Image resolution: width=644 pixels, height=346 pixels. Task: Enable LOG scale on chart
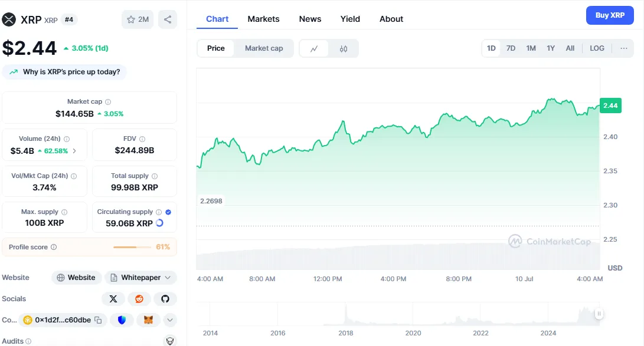597,48
